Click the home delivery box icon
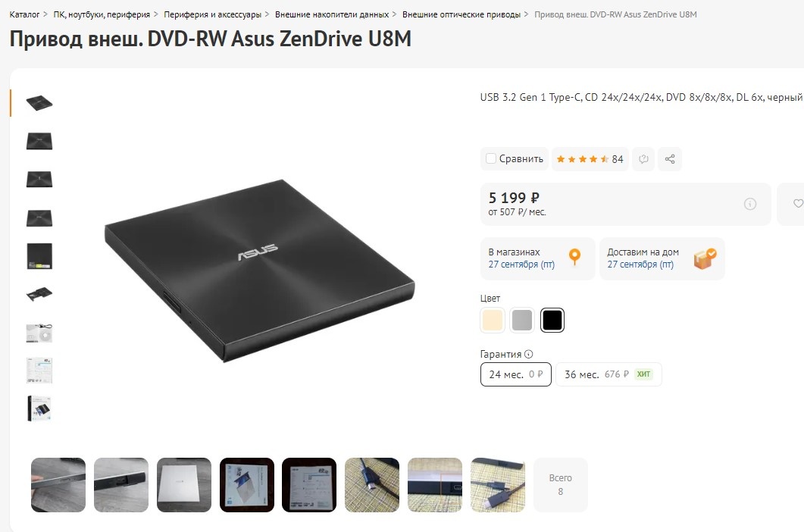Screen dimensions: 804x532 [705, 258]
